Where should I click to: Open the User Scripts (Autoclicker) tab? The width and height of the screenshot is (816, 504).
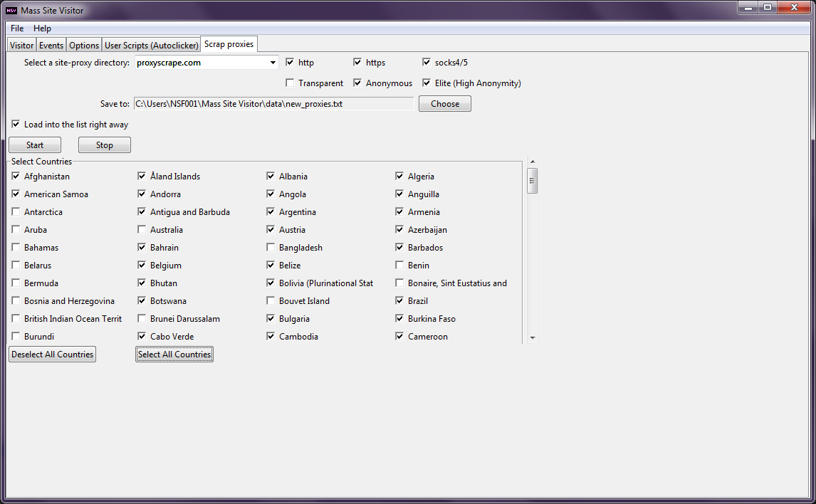pyautogui.click(x=152, y=46)
